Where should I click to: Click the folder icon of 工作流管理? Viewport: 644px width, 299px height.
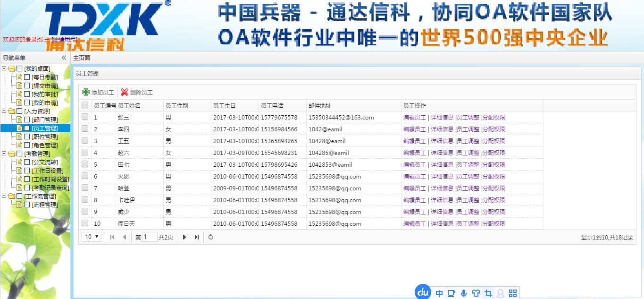[x=12, y=196]
